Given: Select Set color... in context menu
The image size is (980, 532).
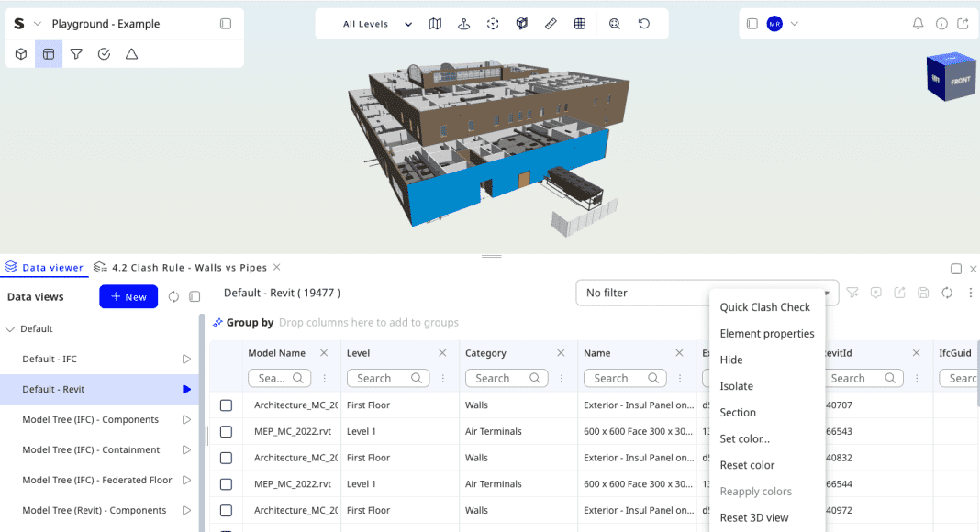Looking at the screenshot, I should (744, 438).
